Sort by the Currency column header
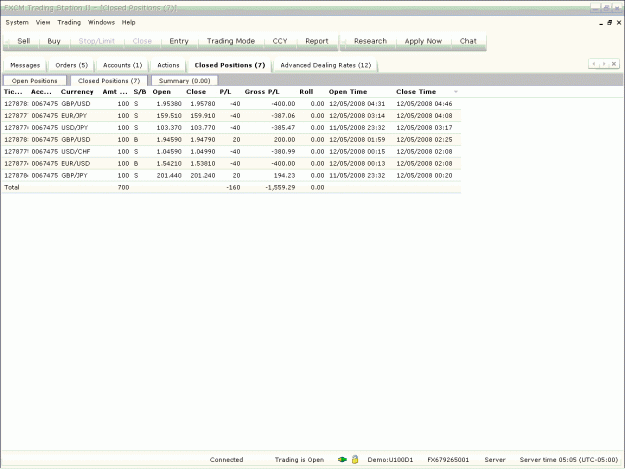Screen dimensions: 625x469 tap(77, 92)
